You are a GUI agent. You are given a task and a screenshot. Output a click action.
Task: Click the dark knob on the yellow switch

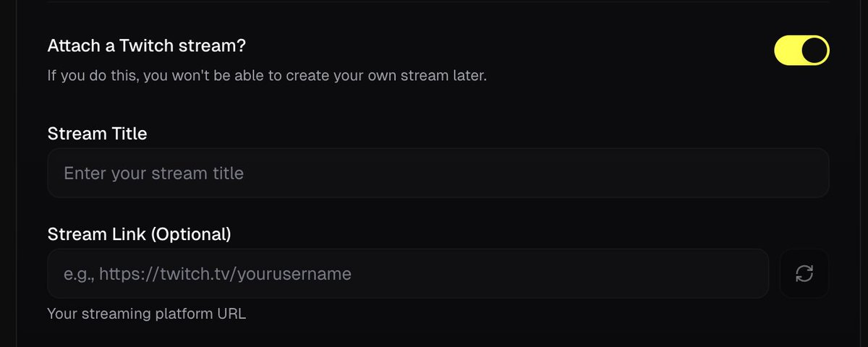[x=814, y=51]
